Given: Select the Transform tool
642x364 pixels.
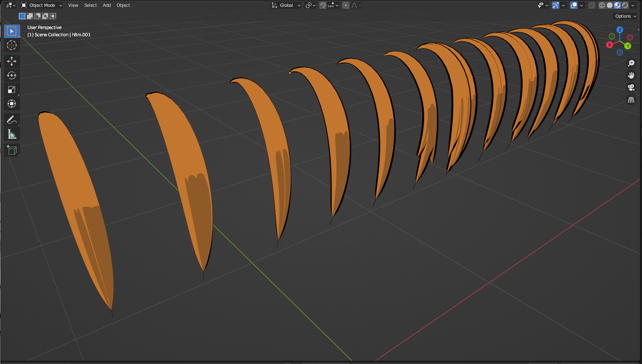Looking at the screenshot, I should click(x=12, y=104).
